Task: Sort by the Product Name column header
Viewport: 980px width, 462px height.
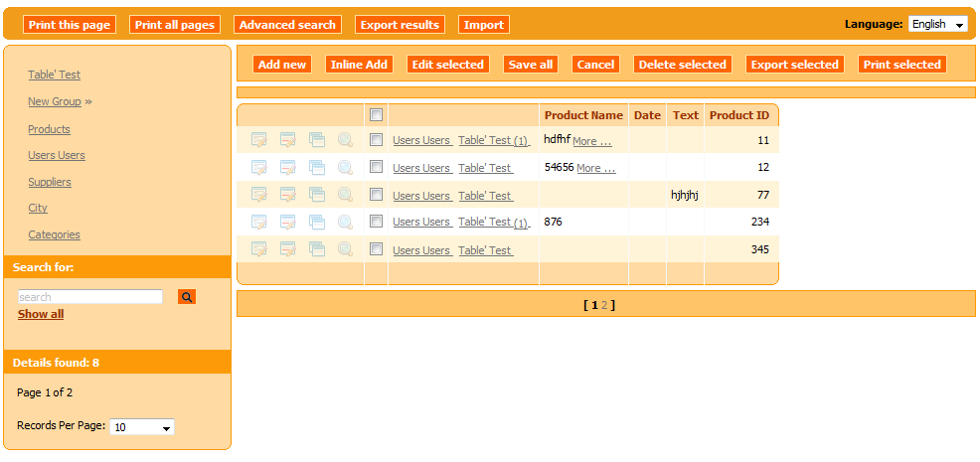Action: pyautogui.click(x=583, y=115)
